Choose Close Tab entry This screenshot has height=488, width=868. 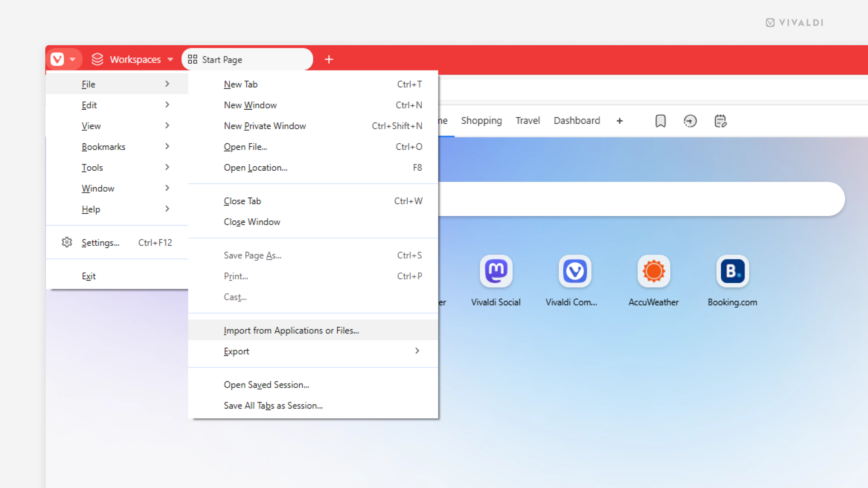[313, 201]
